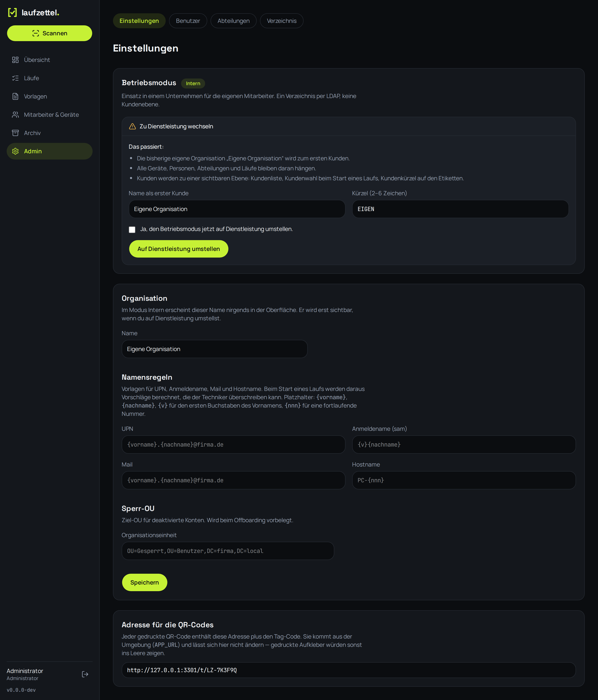Collapse the Zu Dienstleistung wechseln panel header
The image size is (598, 700).
pos(348,126)
